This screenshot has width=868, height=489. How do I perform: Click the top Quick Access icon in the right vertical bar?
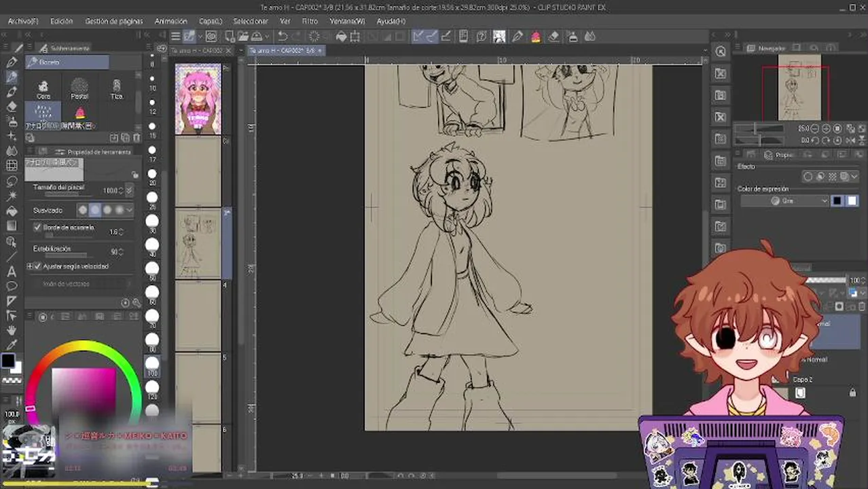[721, 52]
